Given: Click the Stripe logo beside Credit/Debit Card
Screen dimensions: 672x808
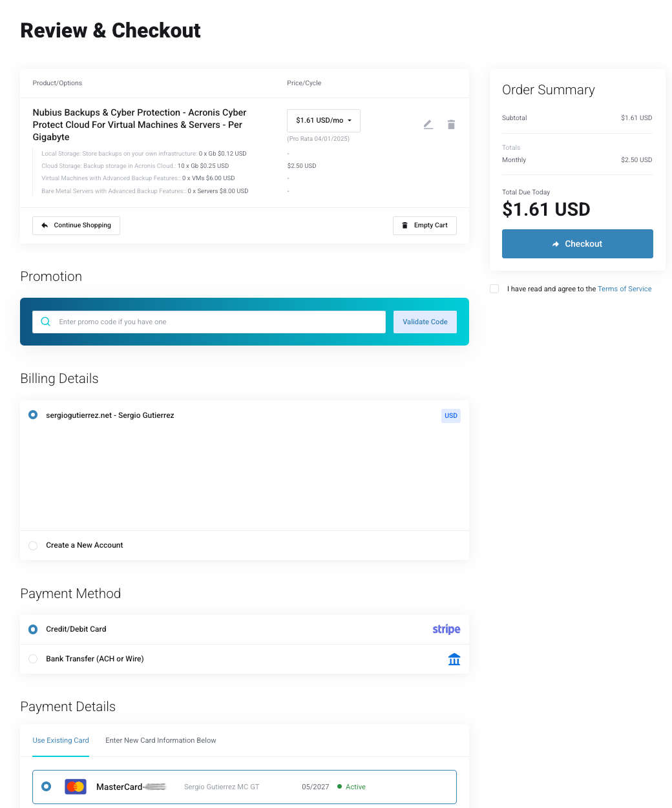Looking at the screenshot, I should [x=446, y=629].
